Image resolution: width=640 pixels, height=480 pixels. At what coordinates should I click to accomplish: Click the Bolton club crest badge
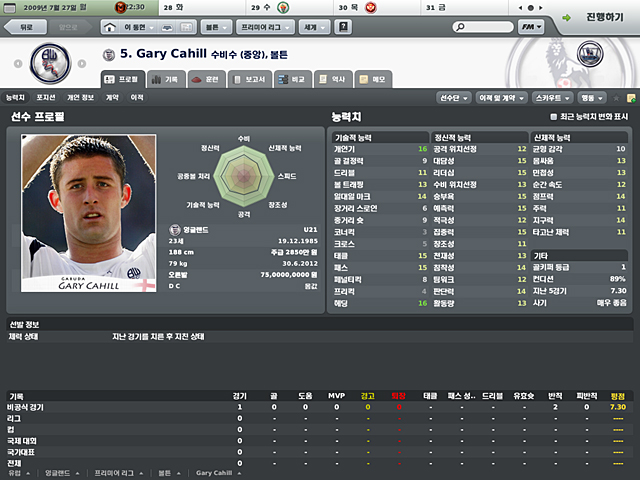point(51,63)
